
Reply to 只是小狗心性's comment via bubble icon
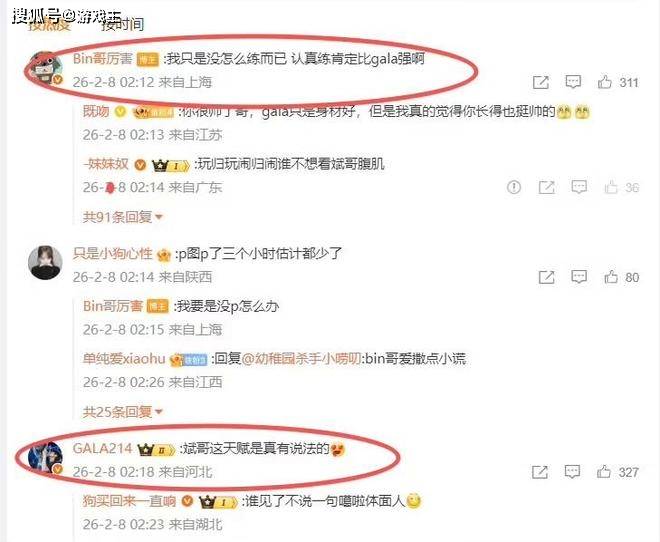(x=579, y=277)
